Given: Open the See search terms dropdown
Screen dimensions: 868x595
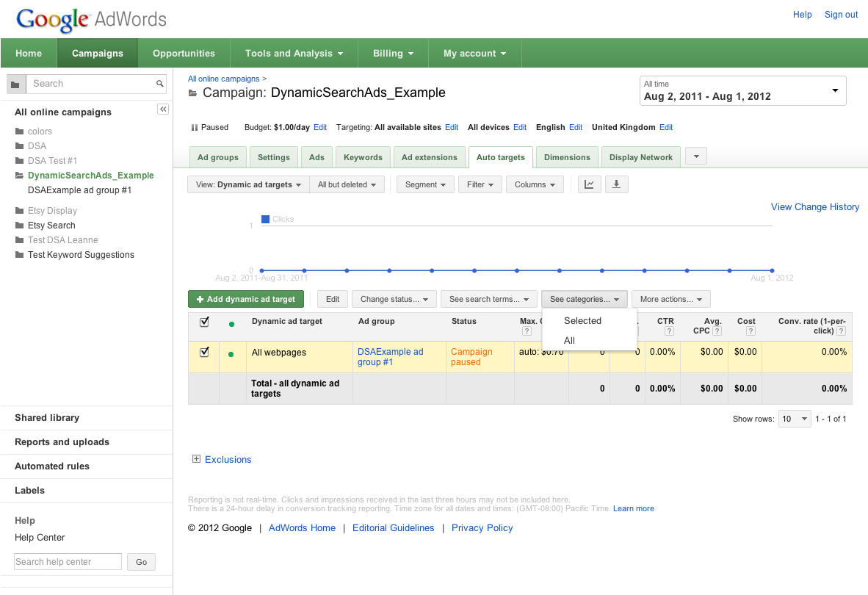Looking at the screenshot, I should pyautogui.click(x=489, y=299).
